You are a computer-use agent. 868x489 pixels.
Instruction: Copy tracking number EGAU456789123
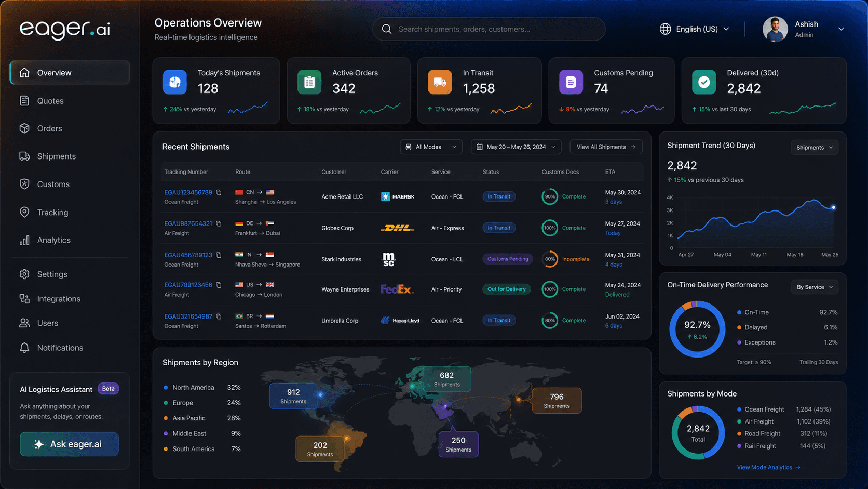coord(219,255)
